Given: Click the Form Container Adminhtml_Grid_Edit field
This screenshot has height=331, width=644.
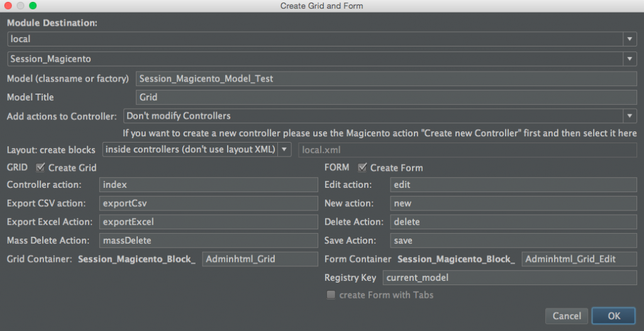Looking at the screenshot, I should point(579,259).
